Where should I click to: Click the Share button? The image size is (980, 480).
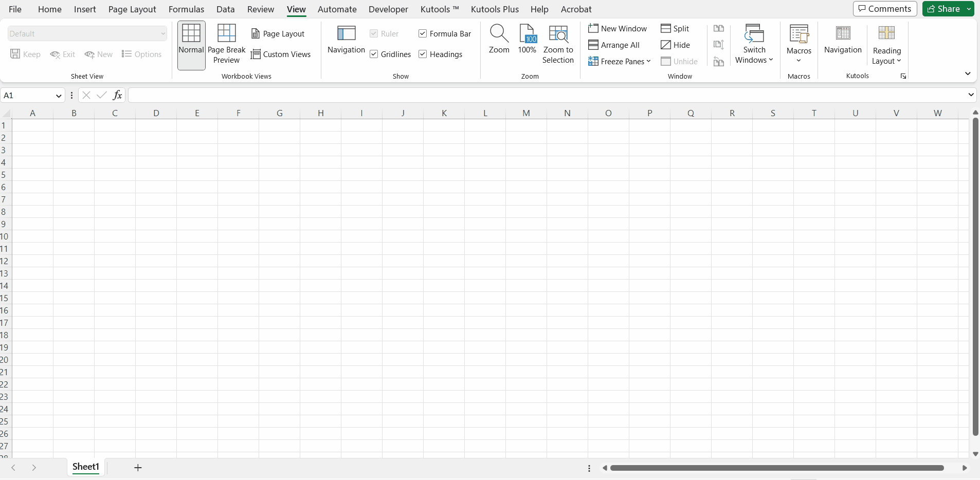(946, 9)
